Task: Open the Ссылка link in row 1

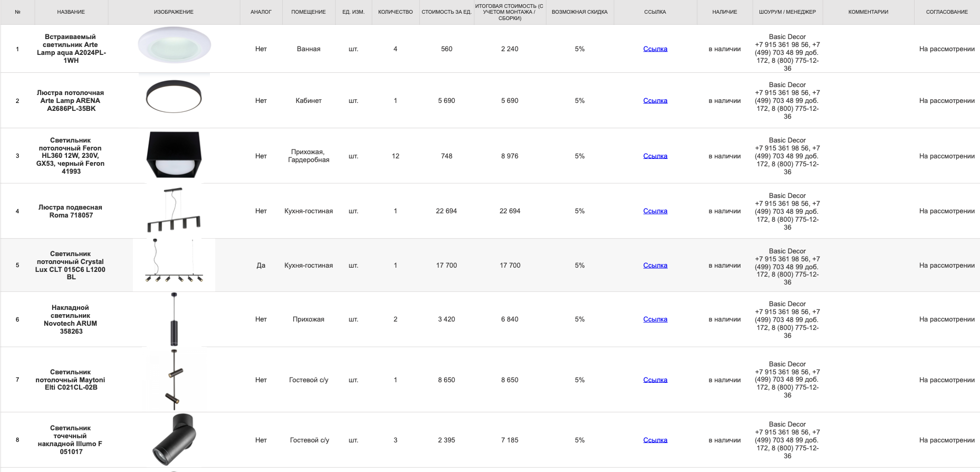Action: (x=655, y=49)
